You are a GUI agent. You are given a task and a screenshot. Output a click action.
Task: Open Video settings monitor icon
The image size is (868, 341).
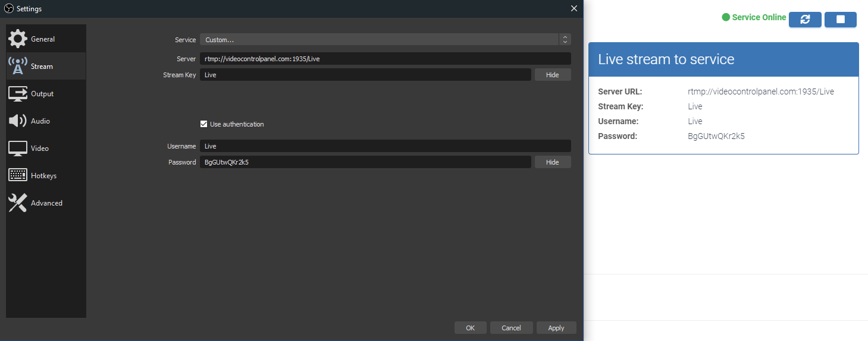coord(17,148)
